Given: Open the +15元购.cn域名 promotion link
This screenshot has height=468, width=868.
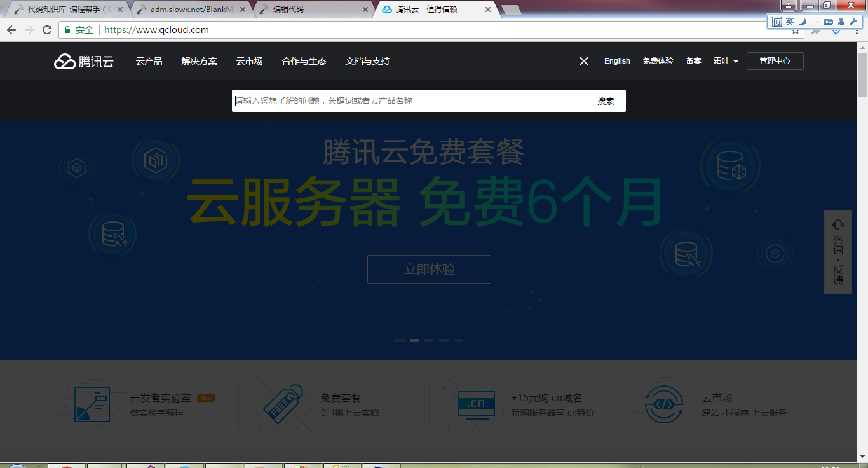Looking at the screenshot, I should pos(546,397).
